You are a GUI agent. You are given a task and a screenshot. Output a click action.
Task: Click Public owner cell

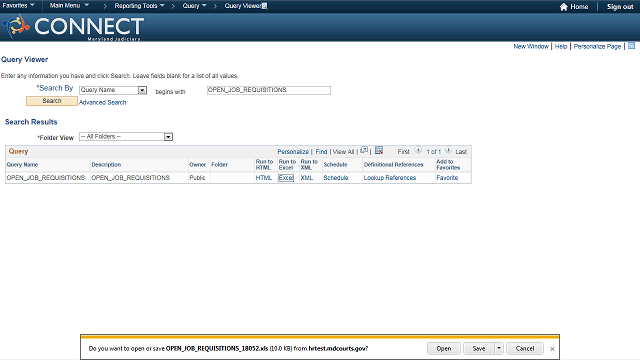click(x=197, y=178)
